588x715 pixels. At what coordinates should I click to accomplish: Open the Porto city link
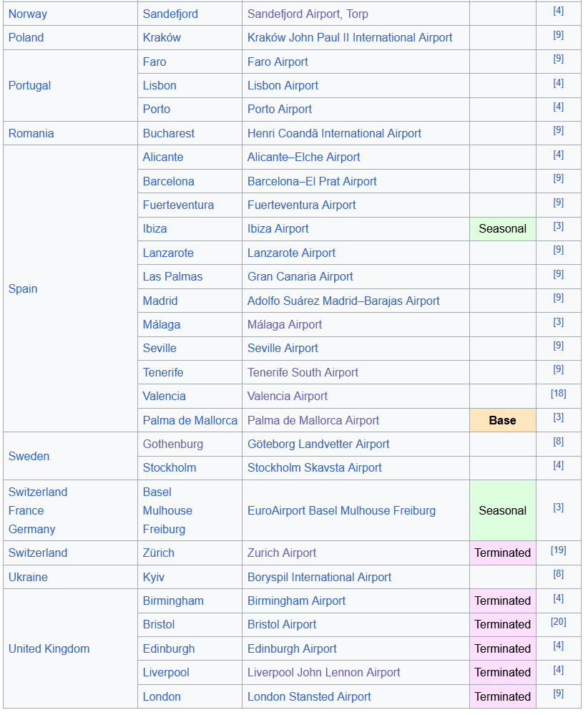pyautogui.click(x=157, y=109)
